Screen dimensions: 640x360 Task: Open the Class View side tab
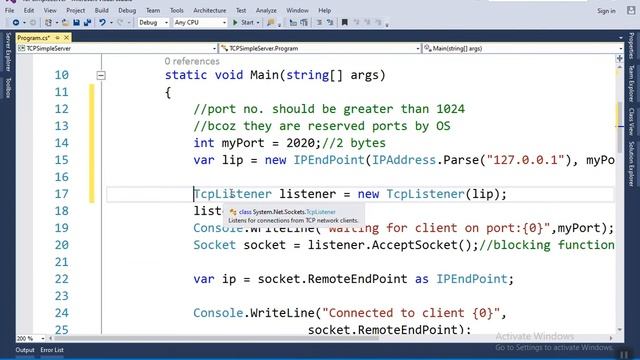(631, 122)
